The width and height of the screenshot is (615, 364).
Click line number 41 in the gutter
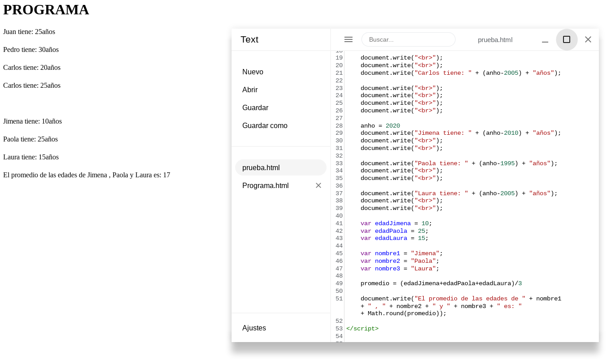pyautogui.click(x=339, y=223)
